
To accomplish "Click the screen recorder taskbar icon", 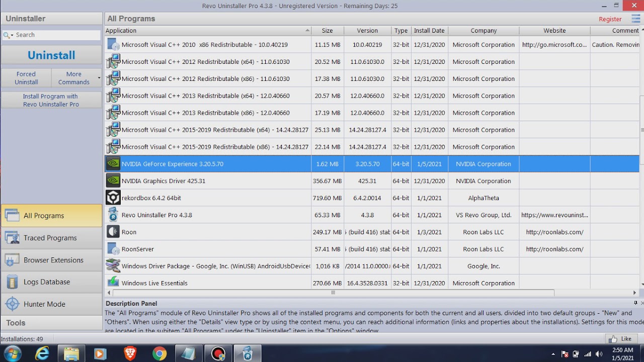I will click(218, 353).
